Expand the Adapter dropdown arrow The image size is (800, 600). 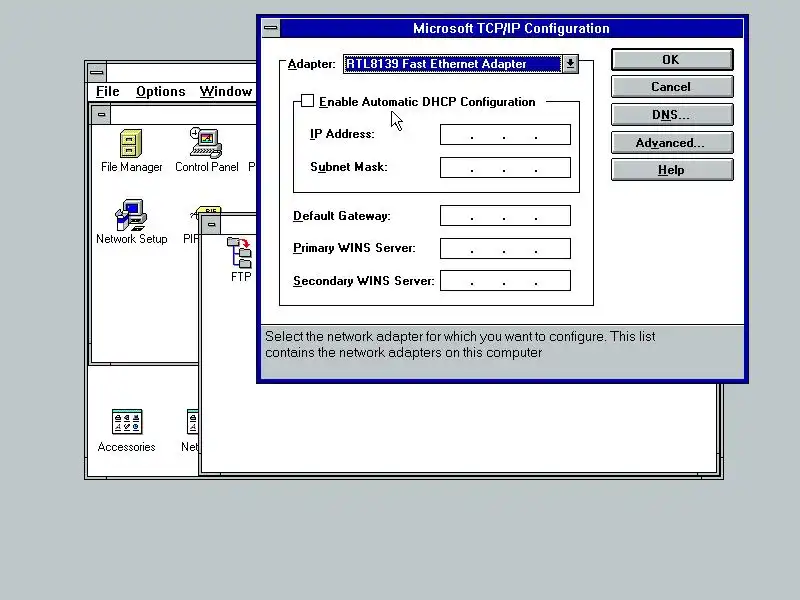[570, 64]
